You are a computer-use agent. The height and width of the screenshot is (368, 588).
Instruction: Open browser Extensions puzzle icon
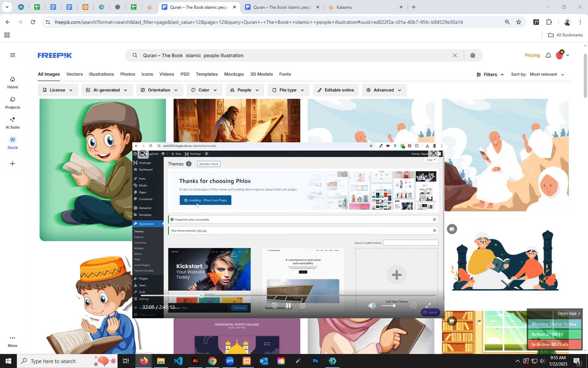point(549,22)
